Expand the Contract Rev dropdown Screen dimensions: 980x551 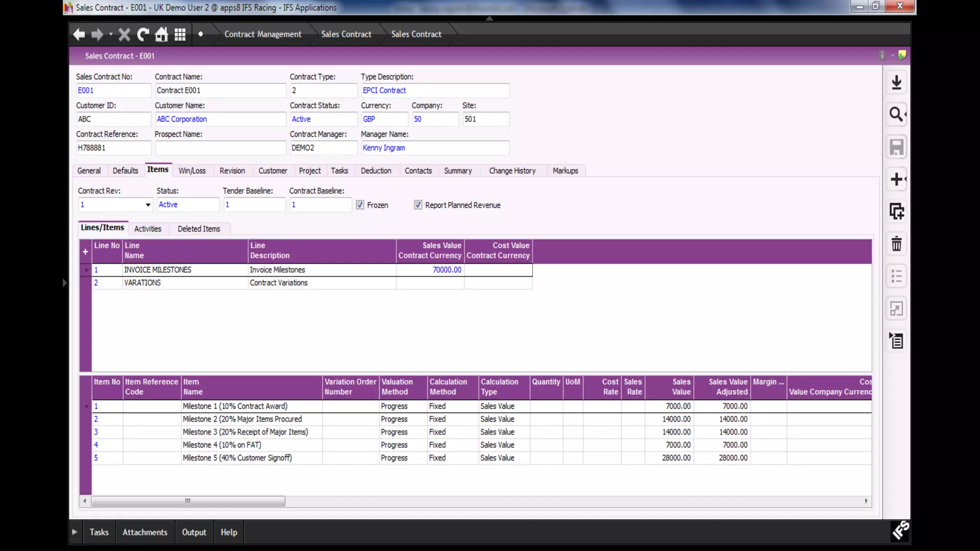[x=148, y=205]
